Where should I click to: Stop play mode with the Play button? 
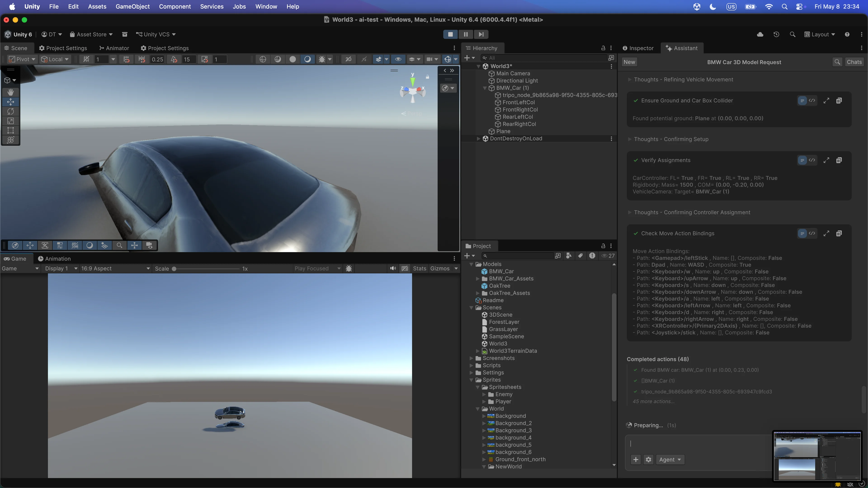click(x=450, y=34)
